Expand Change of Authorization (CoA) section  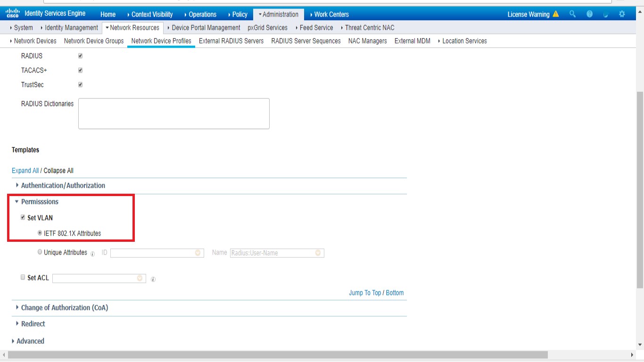tap(62, 308)
